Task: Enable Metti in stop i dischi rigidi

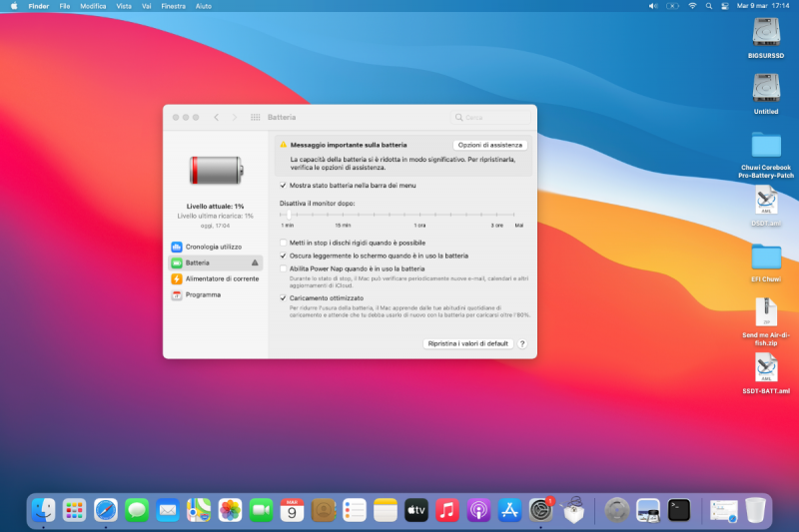Action: coord(284,243)
